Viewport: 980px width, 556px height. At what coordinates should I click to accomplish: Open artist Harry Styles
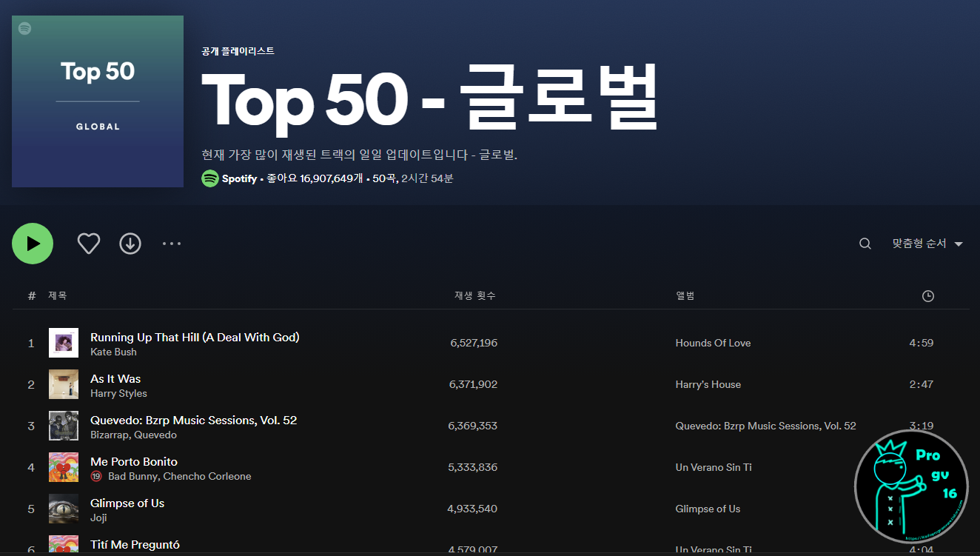tap(118, 394)
